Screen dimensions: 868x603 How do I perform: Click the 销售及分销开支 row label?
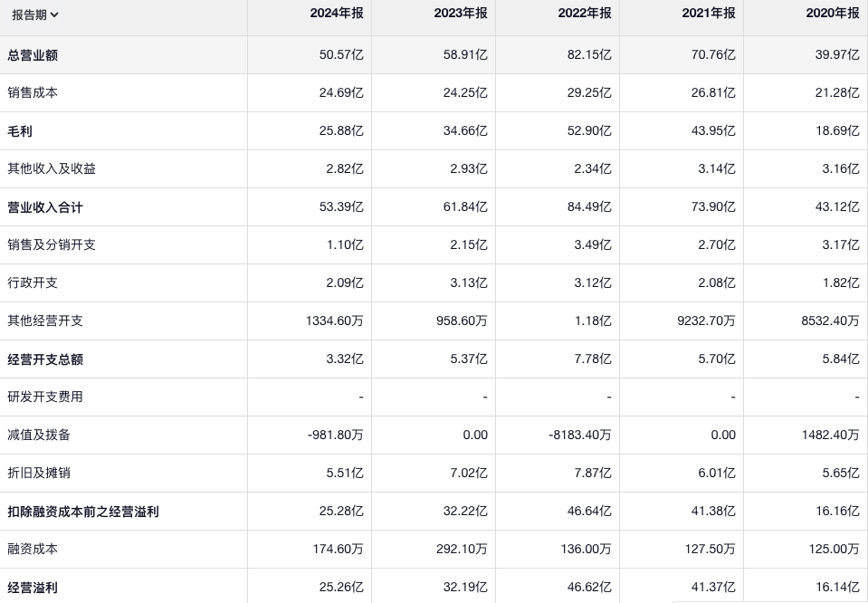coord(52,245)
